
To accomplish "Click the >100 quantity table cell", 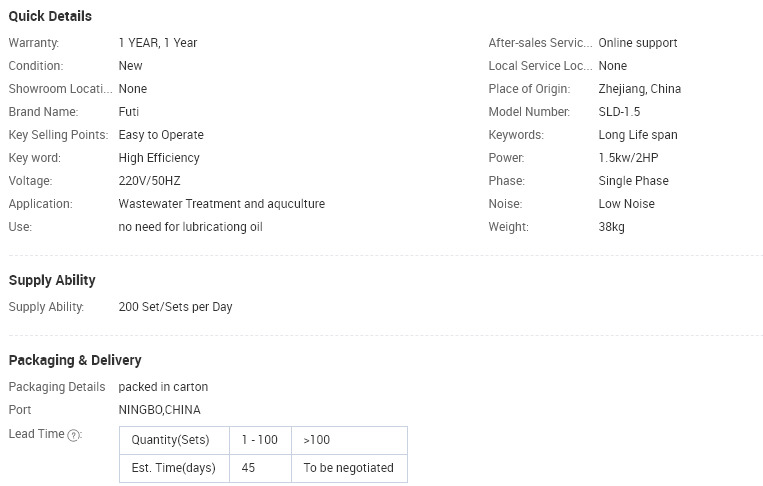I will [349, 440].
